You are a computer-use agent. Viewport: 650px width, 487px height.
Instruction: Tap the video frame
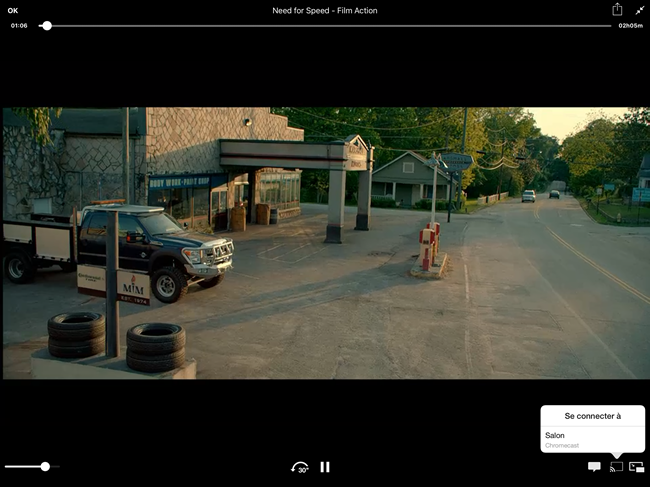pyautogui.click(x=325, y=243)
